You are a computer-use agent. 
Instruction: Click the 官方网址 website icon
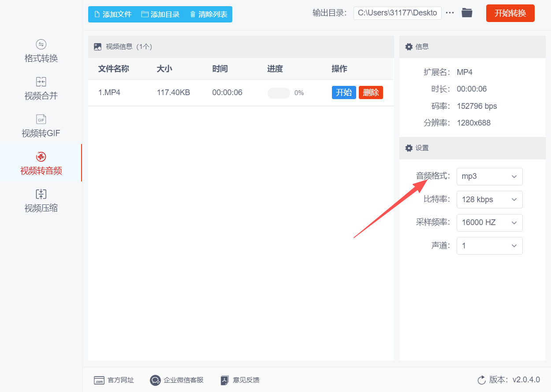point(99,380)
